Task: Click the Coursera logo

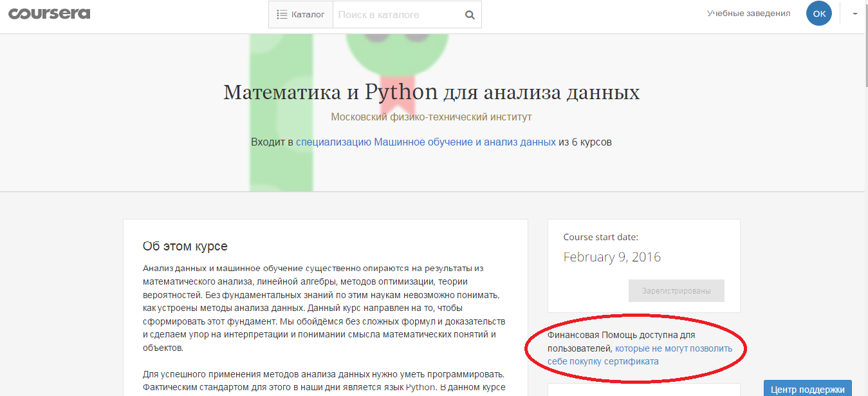Action: 49,14
